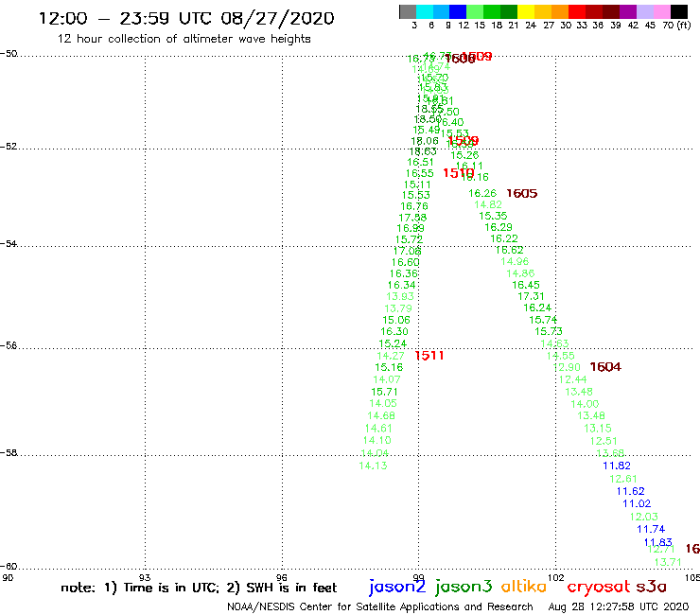Click the blue wave height value 11.82
The width and height of the screenshot is (700, 615).
point(617,466)
